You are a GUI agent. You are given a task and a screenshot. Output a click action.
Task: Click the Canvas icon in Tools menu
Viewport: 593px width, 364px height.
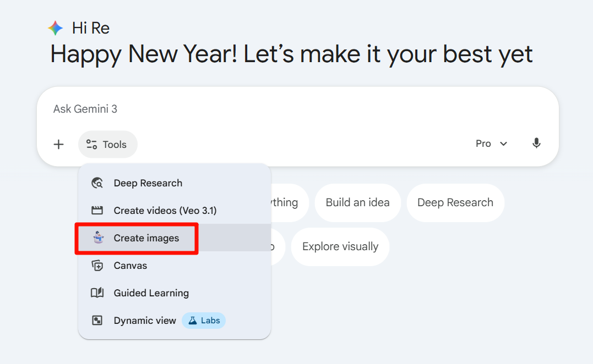pos(97,266)
